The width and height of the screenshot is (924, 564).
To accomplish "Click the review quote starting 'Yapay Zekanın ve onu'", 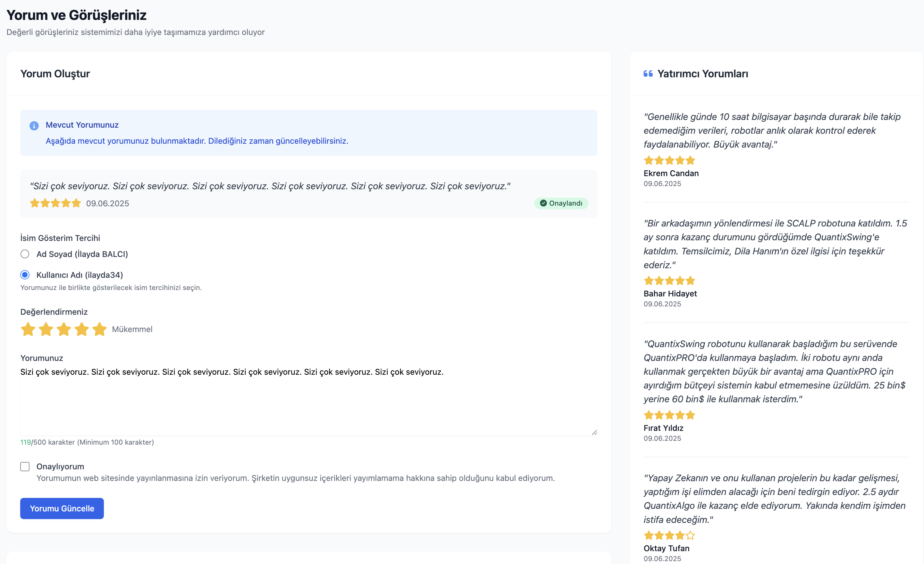I will 774,499.
